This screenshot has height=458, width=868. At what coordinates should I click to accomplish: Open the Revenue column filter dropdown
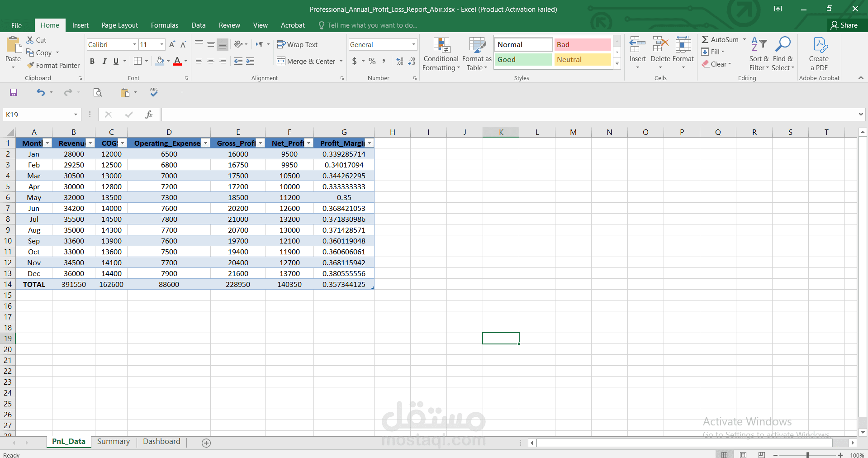pos(90,143)
